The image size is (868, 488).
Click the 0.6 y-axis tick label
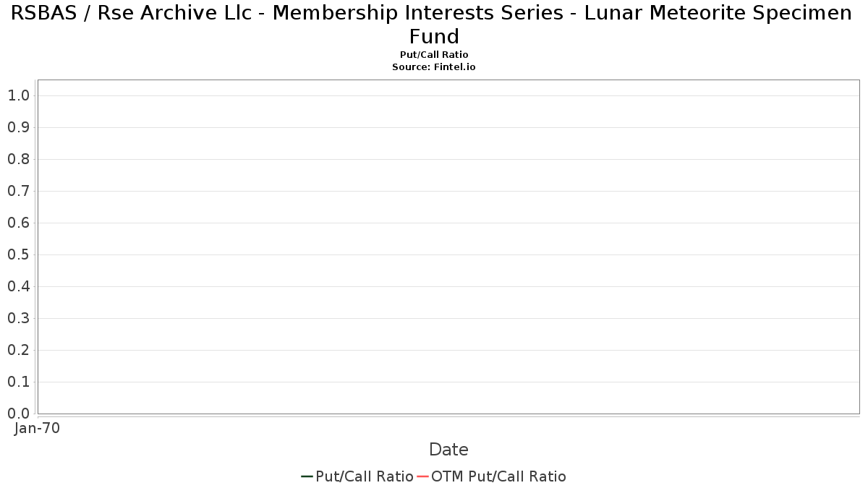coord(18,223)
